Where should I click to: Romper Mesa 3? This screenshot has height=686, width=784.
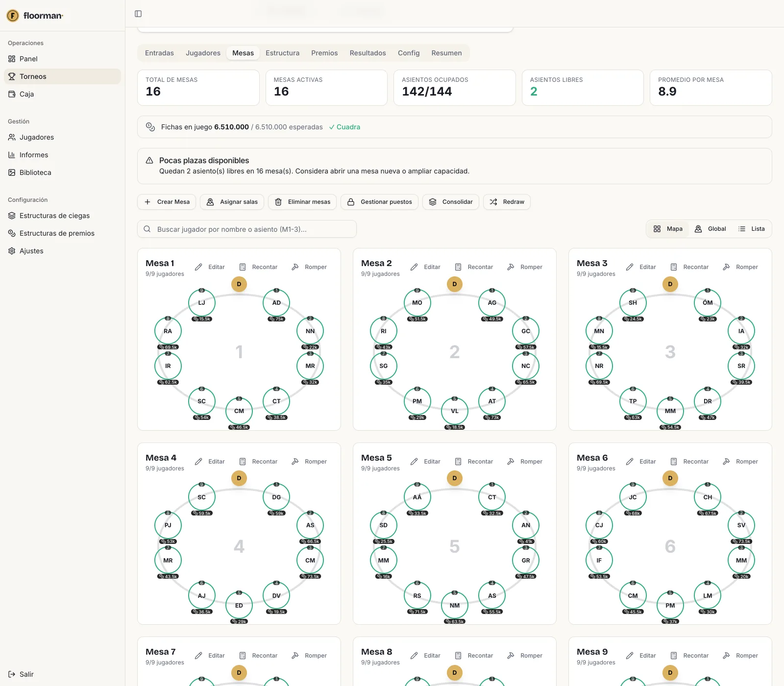click(740, 267)
